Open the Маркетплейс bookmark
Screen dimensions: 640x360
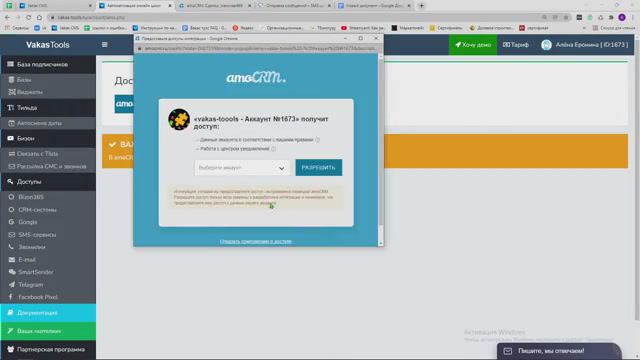pos(408,28)
